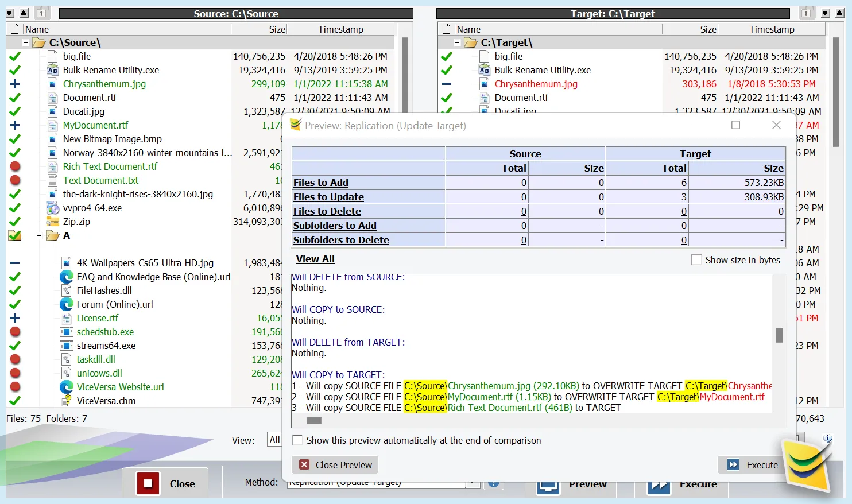Click Execute in the preview dialog
This screenshot has width=852, height=504.
pos(753,465)
